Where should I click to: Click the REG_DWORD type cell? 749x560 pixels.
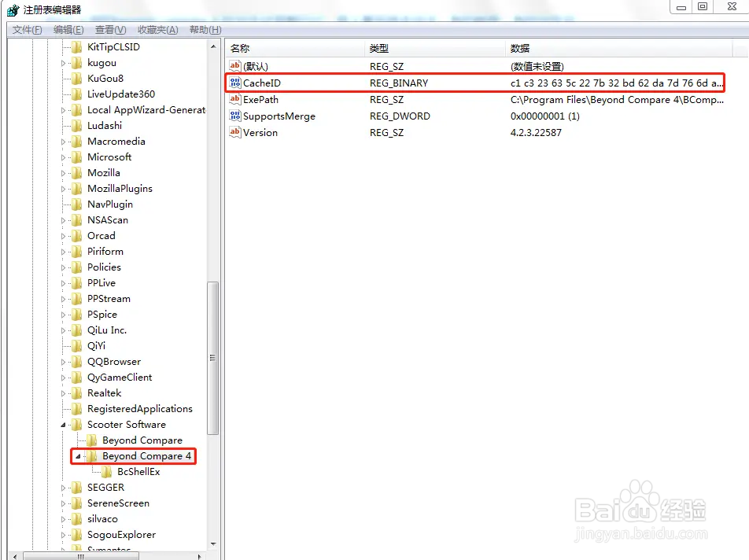(400, 116)
